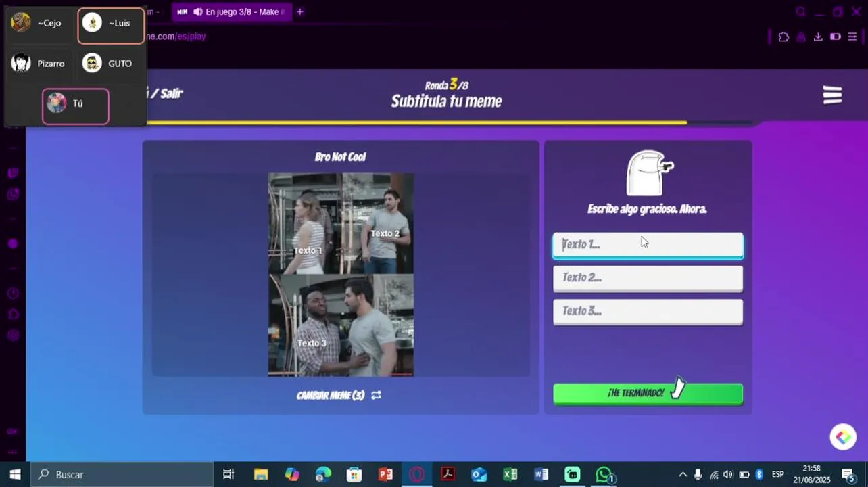
Task: Open the green chat app on taskbar
Action: pyautogui.click(x=573, y=474)
